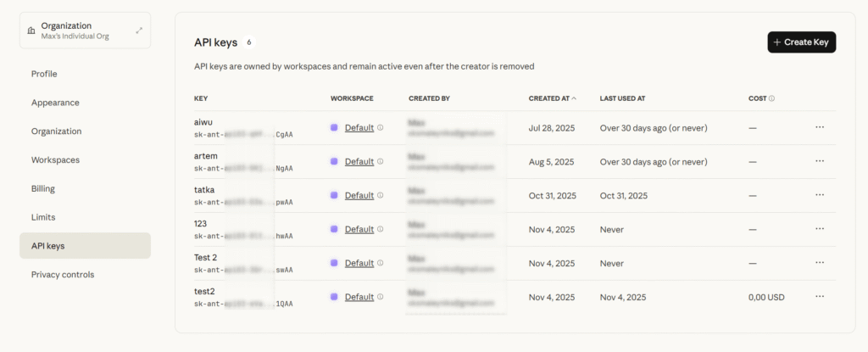Select Privacy controls in the sidebar

click(x=63, y=274)
